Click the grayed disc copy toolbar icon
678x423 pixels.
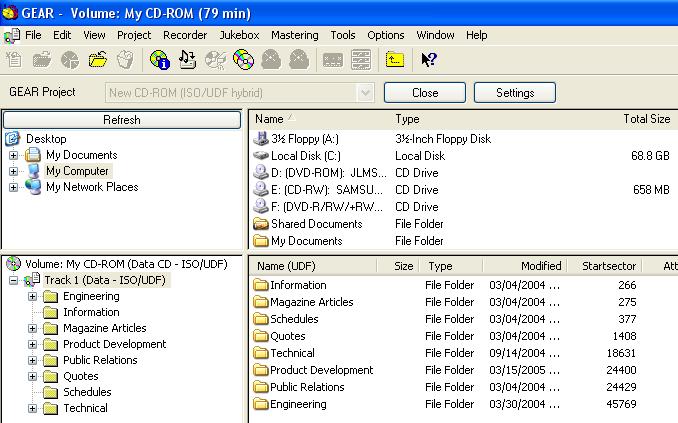point(215,59)
